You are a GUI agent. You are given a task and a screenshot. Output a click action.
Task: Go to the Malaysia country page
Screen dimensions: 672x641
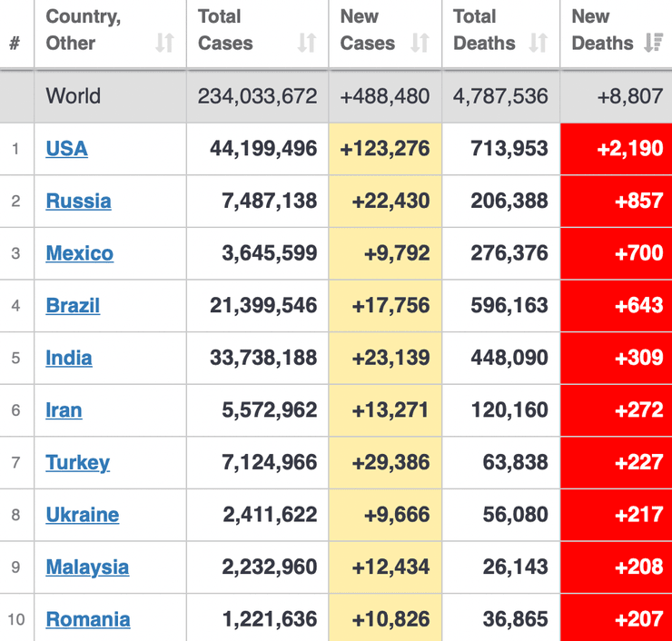pyautogui.click(x=87, y=567)
